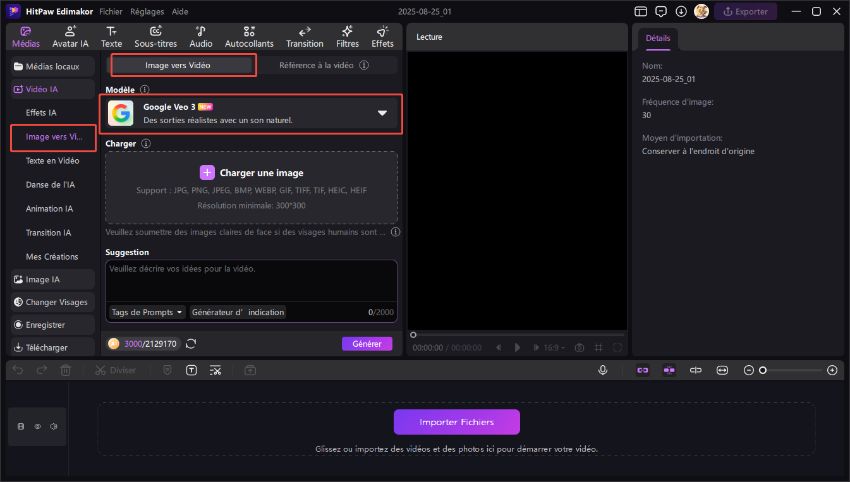The width and height of the screenshot is (850, 482).
Task: Click the Générateur d'indication button
Action: point(237,312)
